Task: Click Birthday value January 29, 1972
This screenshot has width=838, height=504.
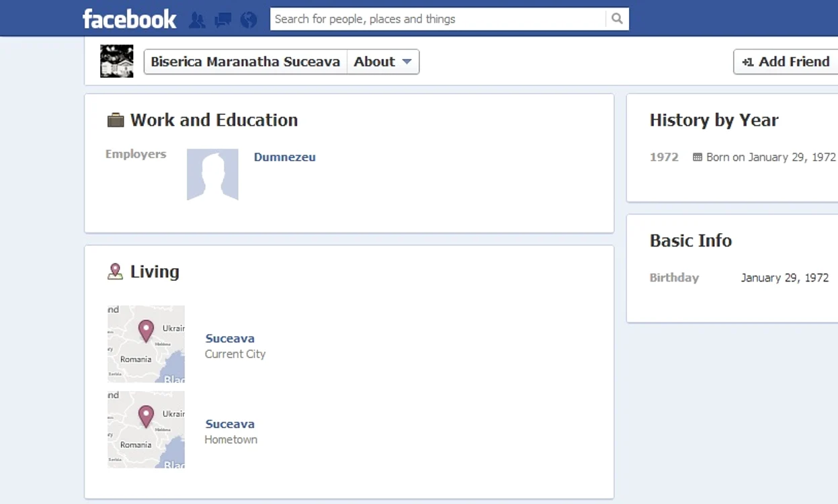Action: click(785, 278)
